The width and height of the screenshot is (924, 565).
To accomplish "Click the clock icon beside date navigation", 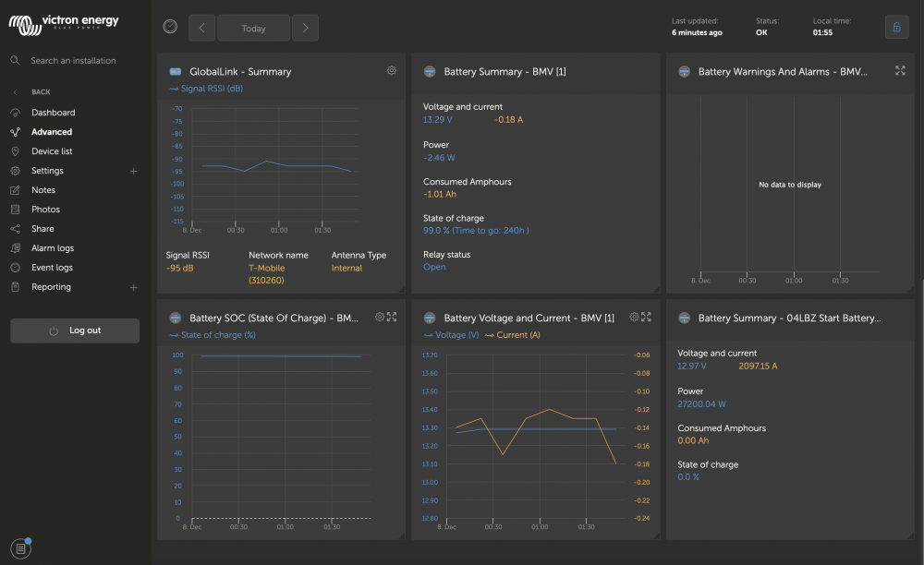I will (169, 27).
